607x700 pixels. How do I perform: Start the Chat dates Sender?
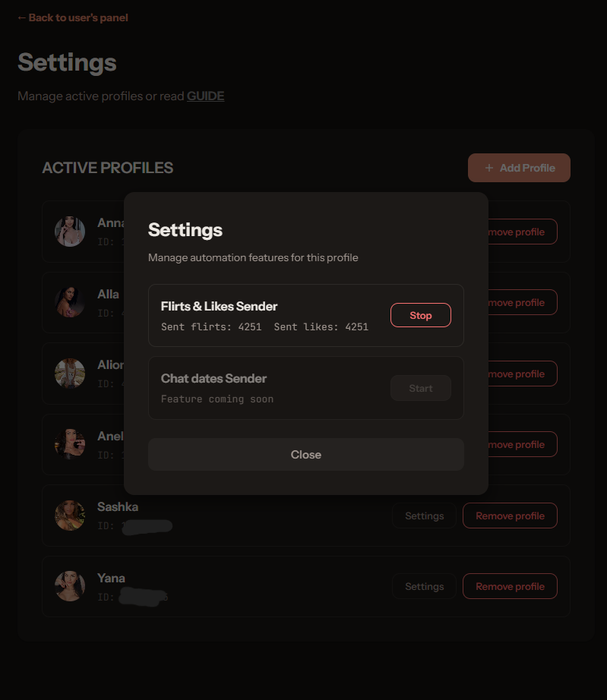420,388
